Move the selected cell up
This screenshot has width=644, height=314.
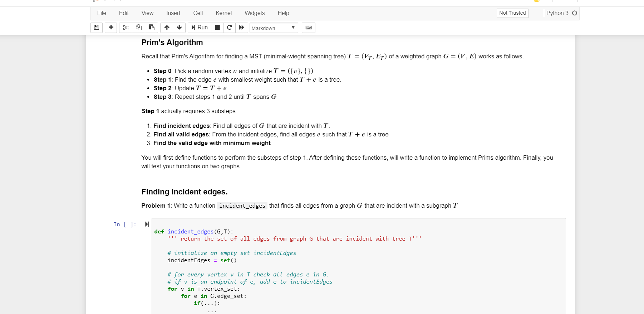167,28
